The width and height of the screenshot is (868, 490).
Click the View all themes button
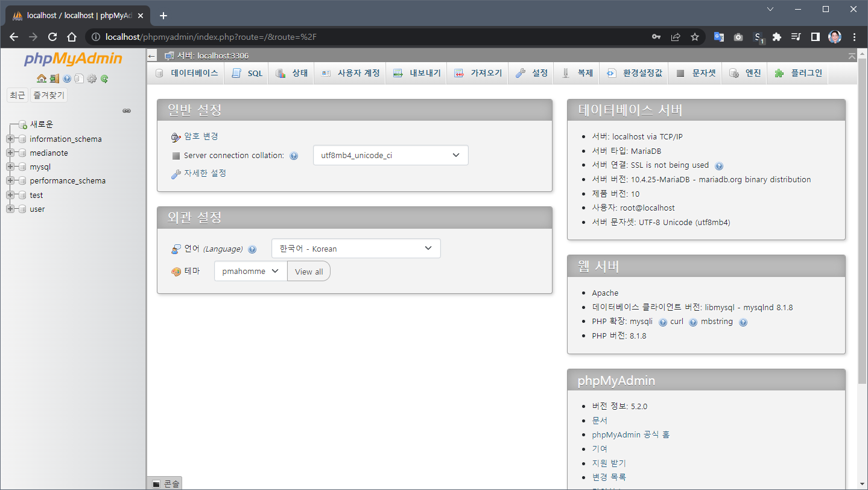(309, 272)
